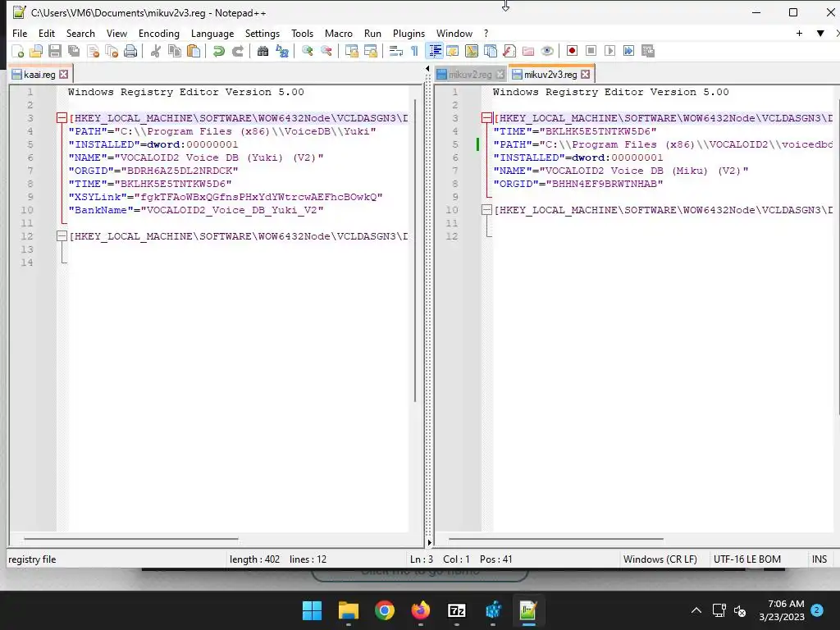Click the right pane horizontal scrollbar
This screenshot has height=630, width=840.
pyautogui.click(x=556, y=539)
